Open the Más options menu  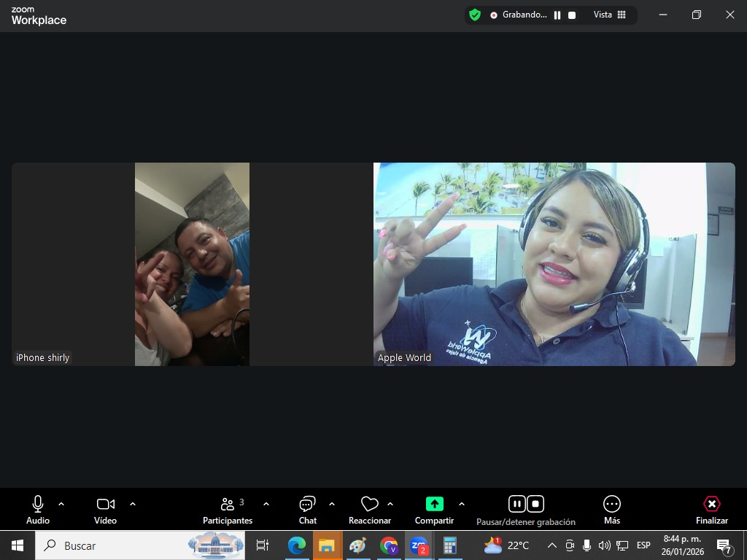pos(611,509)
